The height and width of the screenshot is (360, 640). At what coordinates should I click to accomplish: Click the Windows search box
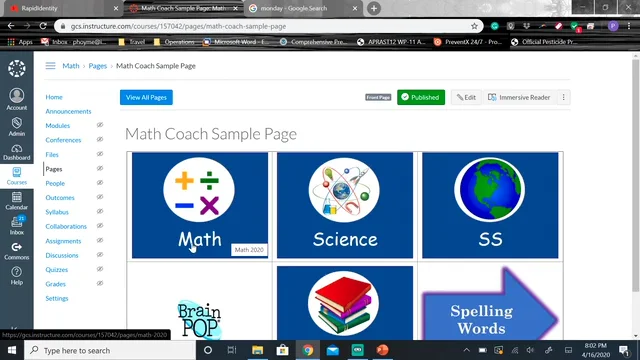(110, 350)
